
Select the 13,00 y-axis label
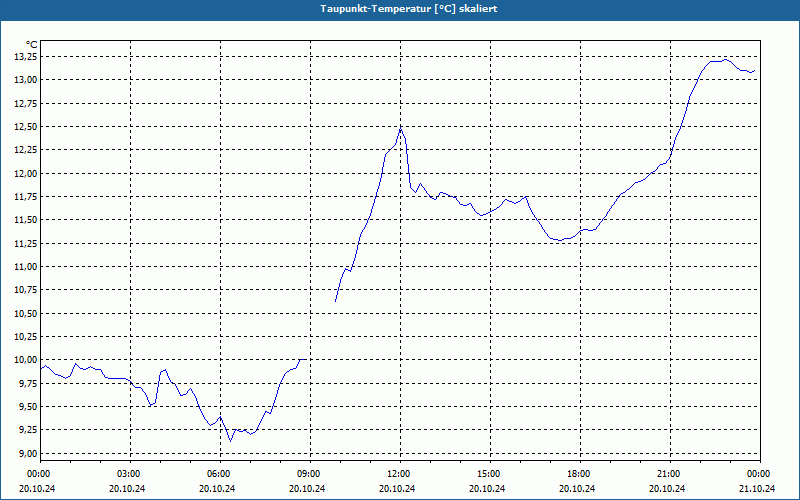point(25,80)
